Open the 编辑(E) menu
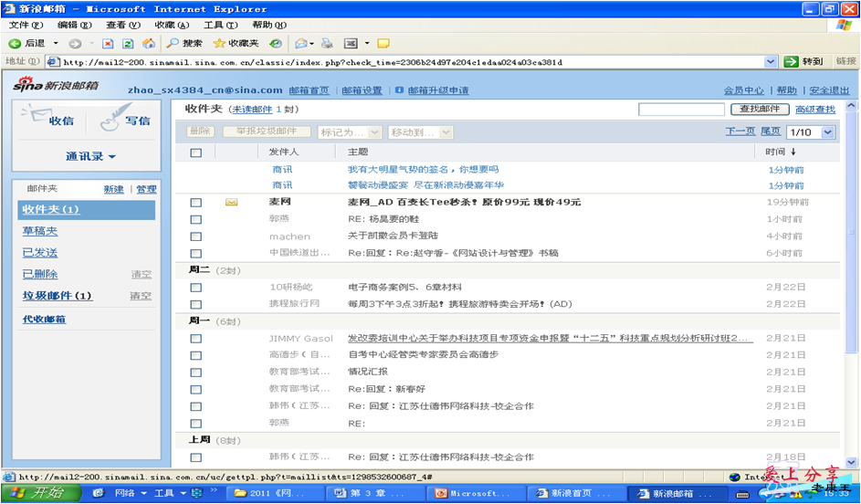The image size is (861, 504). (75, 26)
